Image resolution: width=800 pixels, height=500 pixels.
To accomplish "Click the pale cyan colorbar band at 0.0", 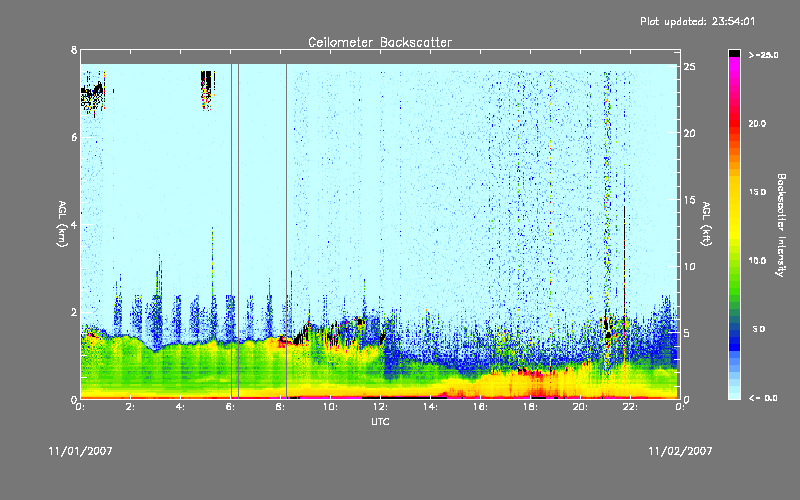I will click(734, 394).
